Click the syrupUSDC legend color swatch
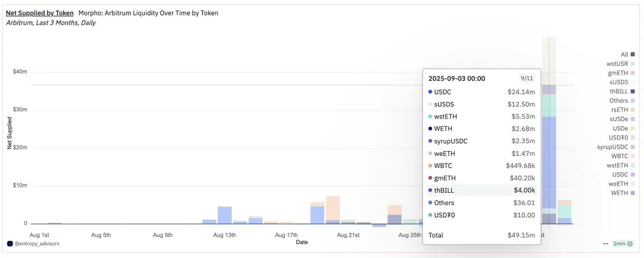This screenshot has height=258, width=644. point(633,146)
